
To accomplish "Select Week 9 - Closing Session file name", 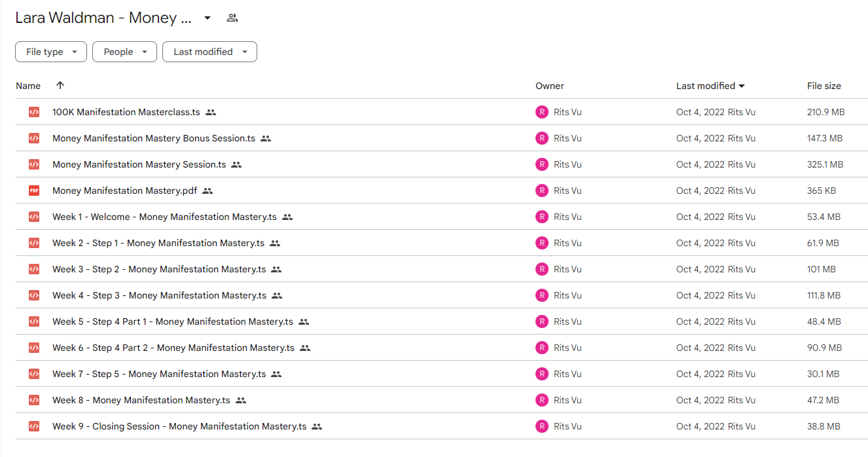I will coord(179,426).
